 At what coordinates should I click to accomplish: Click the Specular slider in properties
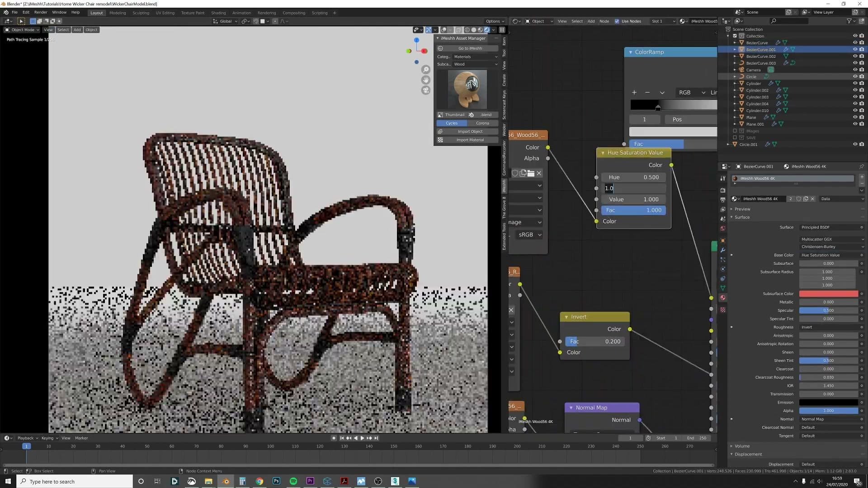click(x=828, y=310)
